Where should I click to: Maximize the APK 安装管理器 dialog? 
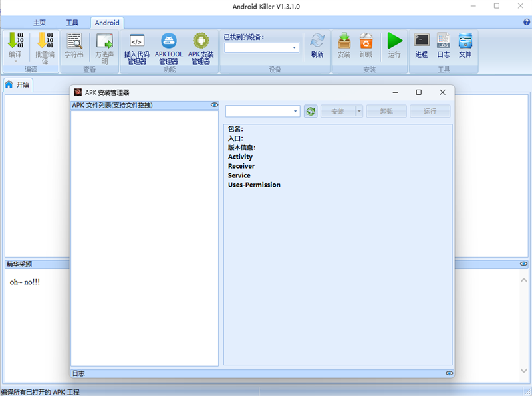point(419,92)
